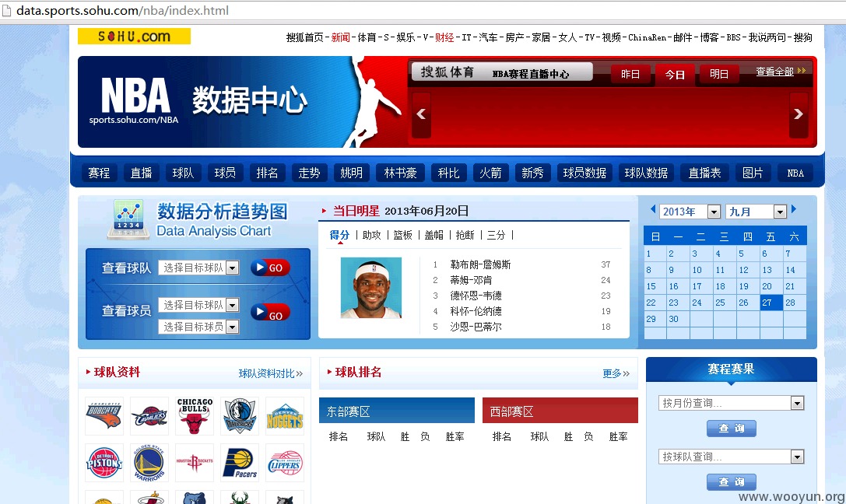Open the LA Clippers team logo
Screen dimensions: 846x504
[285, 463]
